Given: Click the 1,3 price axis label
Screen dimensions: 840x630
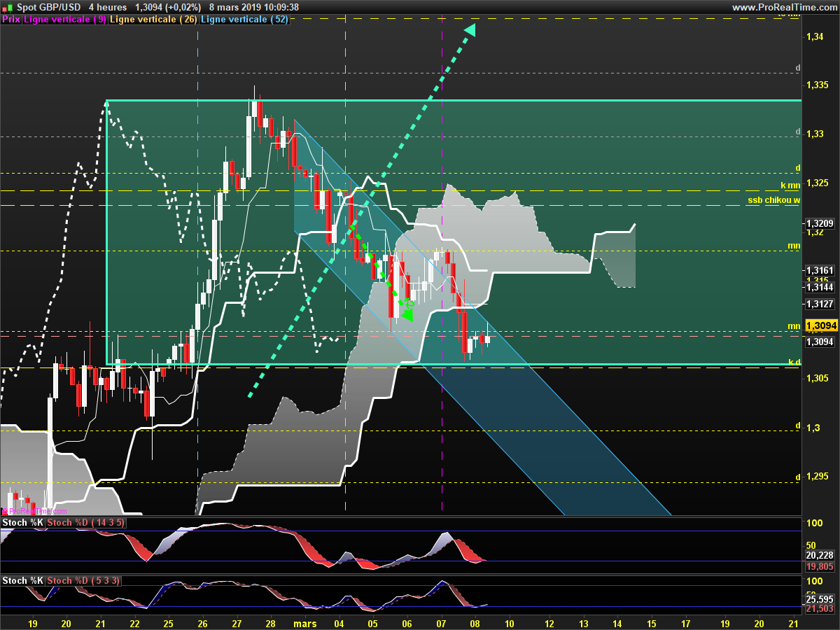Looking at the screenshot, I should point(813,428).
